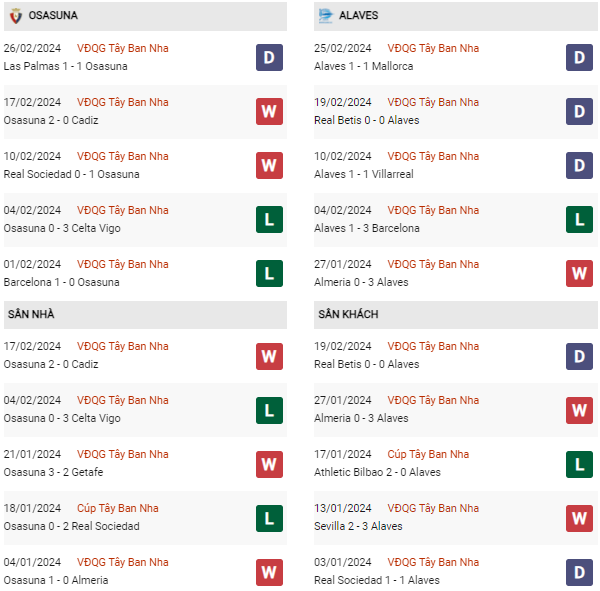Click the L badge for Barcelona 1-0 Osasuna

coord(269,273)
